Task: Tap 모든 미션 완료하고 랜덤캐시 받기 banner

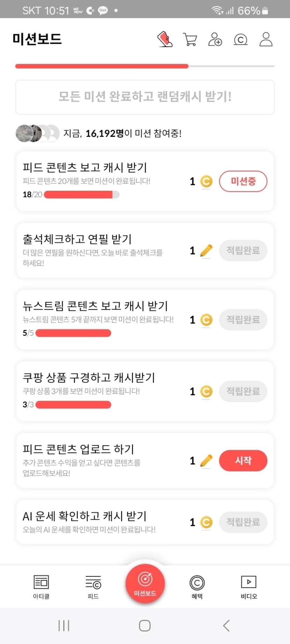Action: pyautogui.click(x=145, y=97)
